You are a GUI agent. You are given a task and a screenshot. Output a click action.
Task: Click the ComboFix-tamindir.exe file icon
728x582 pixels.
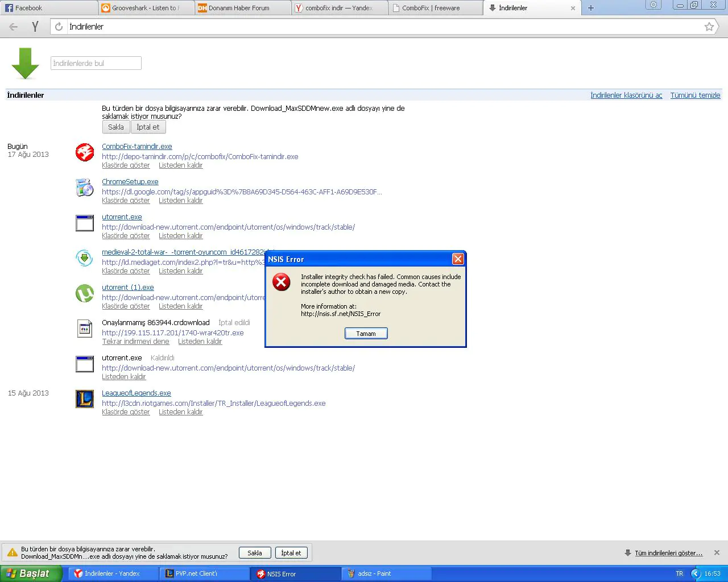pos(85,152)
